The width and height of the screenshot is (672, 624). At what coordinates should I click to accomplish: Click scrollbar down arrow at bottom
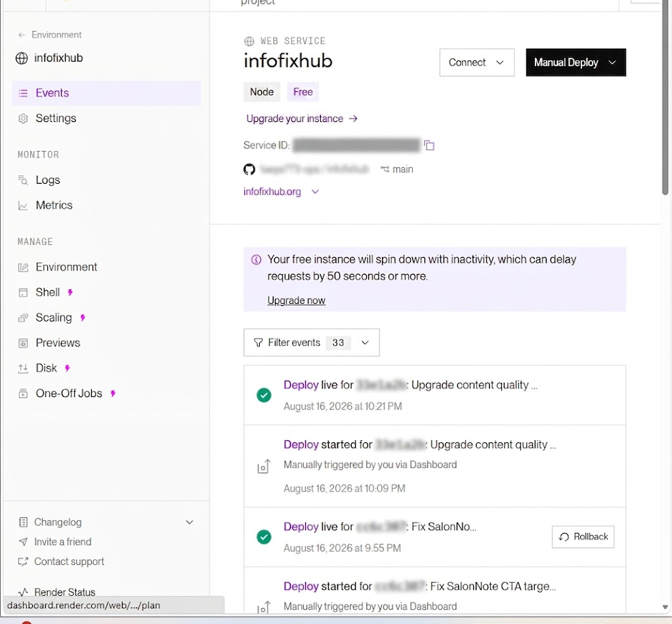coord(665,607)
